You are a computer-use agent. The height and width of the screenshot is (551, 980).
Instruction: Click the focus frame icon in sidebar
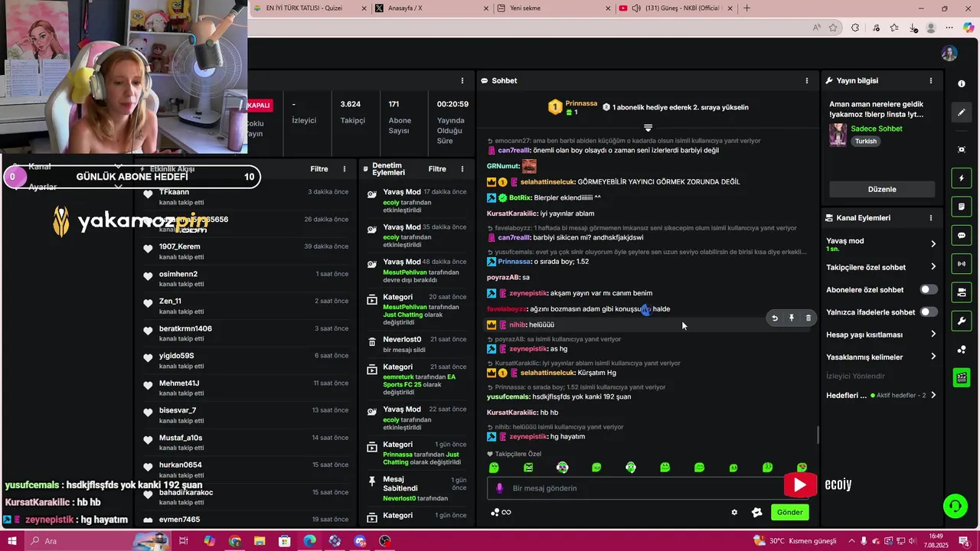point(962,149)
